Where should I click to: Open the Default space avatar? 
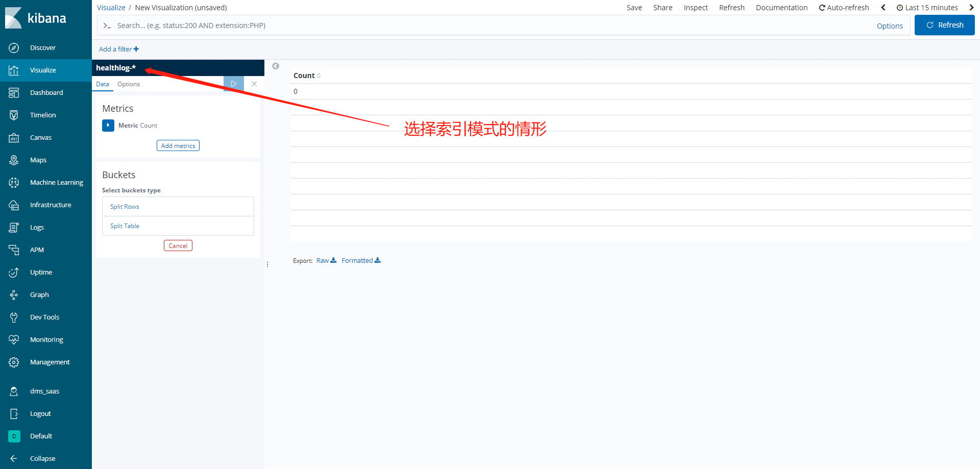tap(14, 436)
